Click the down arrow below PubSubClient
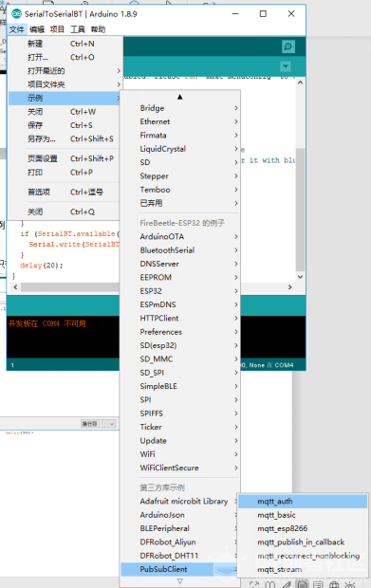The width and height of the screenshot is (371, 588). 180,581
